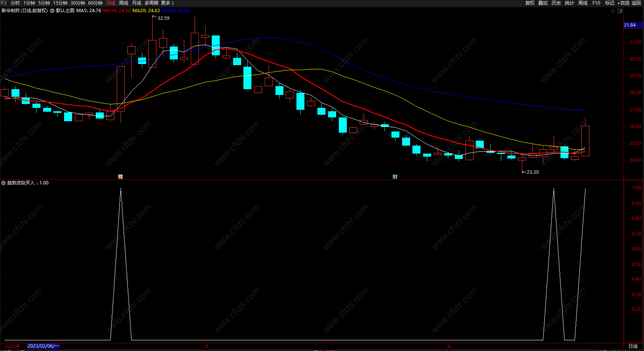Click the 财 financial marker icon
Viewport: 644px width, 351px height.
pos(395,177)
